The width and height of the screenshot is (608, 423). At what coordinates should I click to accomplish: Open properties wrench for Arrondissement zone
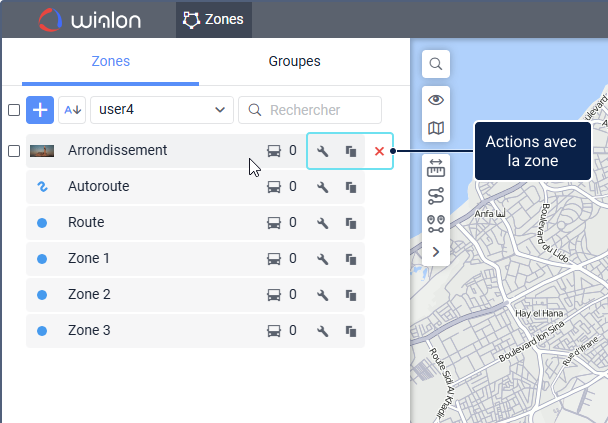[x=322, y=151]
